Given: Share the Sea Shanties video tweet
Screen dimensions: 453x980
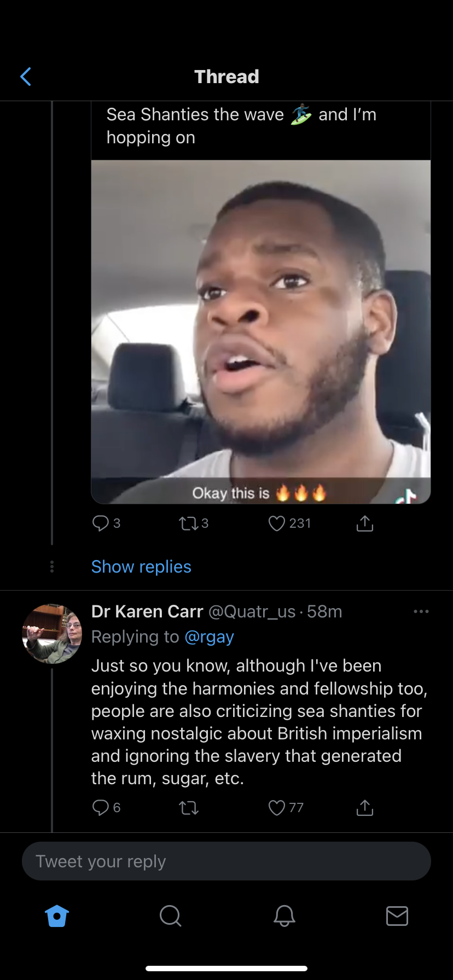Looking at the screenshot, I should [364, 523].
